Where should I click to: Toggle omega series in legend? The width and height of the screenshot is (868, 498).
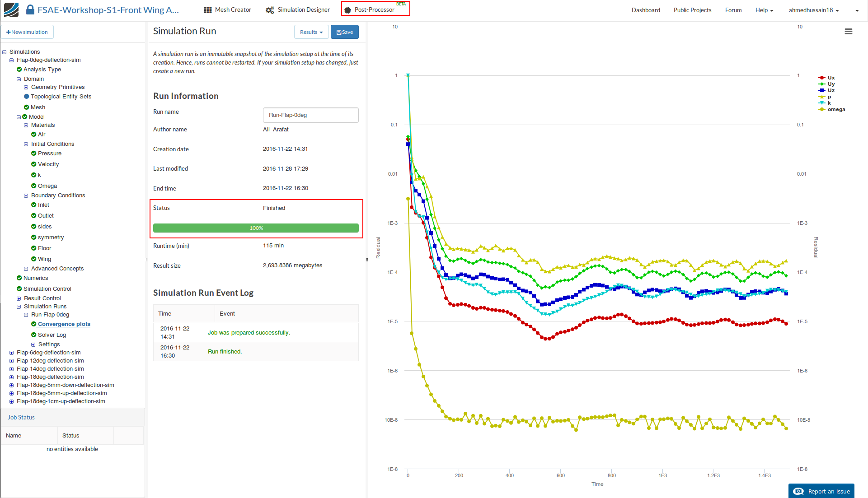tap(835, 109)
